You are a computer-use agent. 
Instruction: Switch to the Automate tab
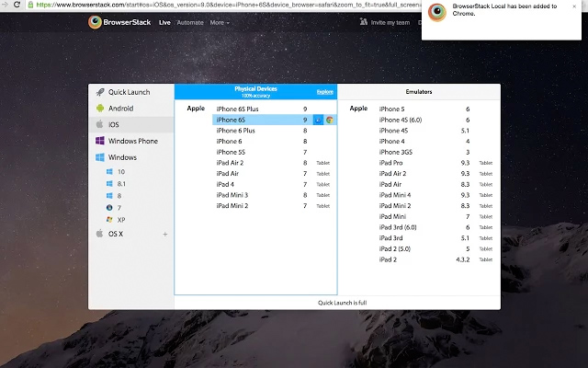(190, 22)
